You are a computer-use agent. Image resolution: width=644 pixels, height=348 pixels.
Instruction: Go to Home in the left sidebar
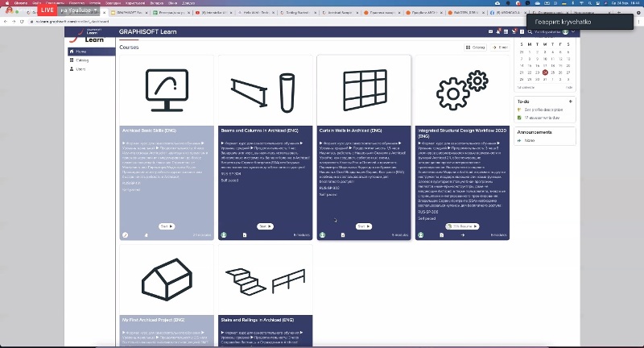tap(91, 52)
